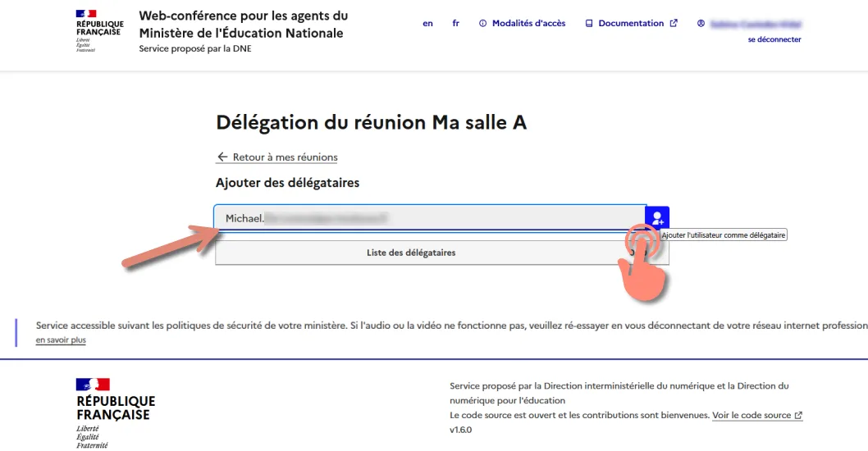
Task: Click version text 'v1.6.0'
Action: 460,430
